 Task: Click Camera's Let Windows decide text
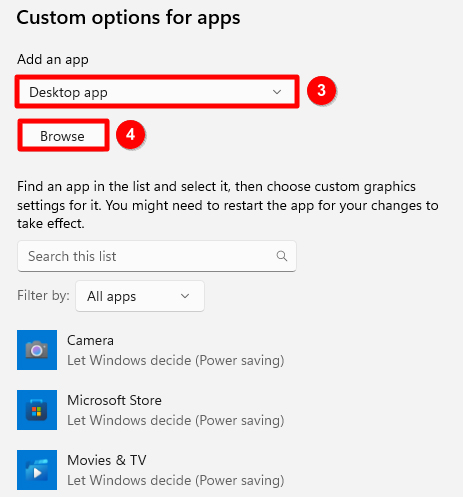pyautogui.click(x=129, y=361)
